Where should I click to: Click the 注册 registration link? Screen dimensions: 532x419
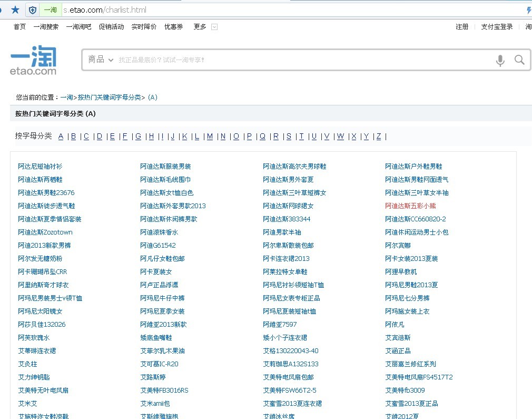click(x=462, y=27)
